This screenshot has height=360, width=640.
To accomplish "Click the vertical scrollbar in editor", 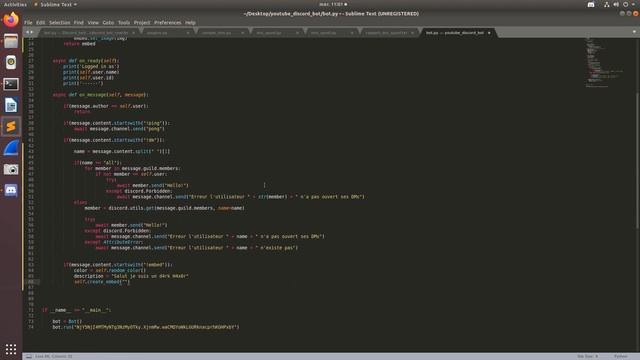I will click(x=637, y=160).
